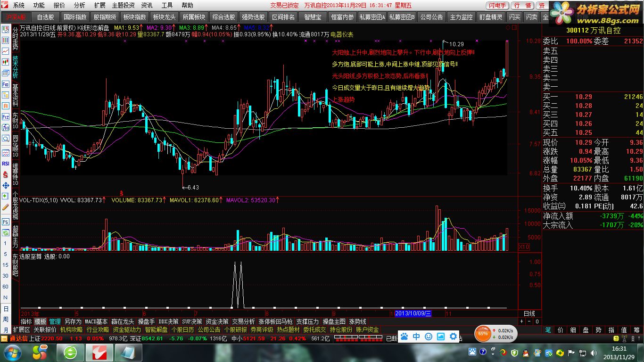Click the magnifier zoom icon in sidebar

[x=6, y=139]
